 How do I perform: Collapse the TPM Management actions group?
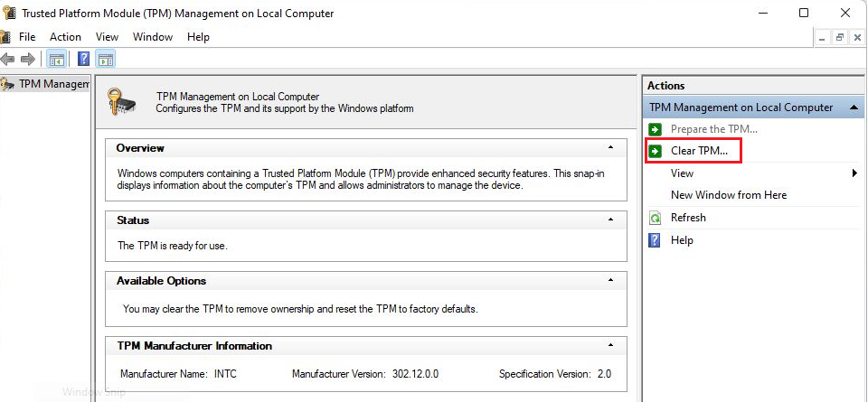[854, 108]
